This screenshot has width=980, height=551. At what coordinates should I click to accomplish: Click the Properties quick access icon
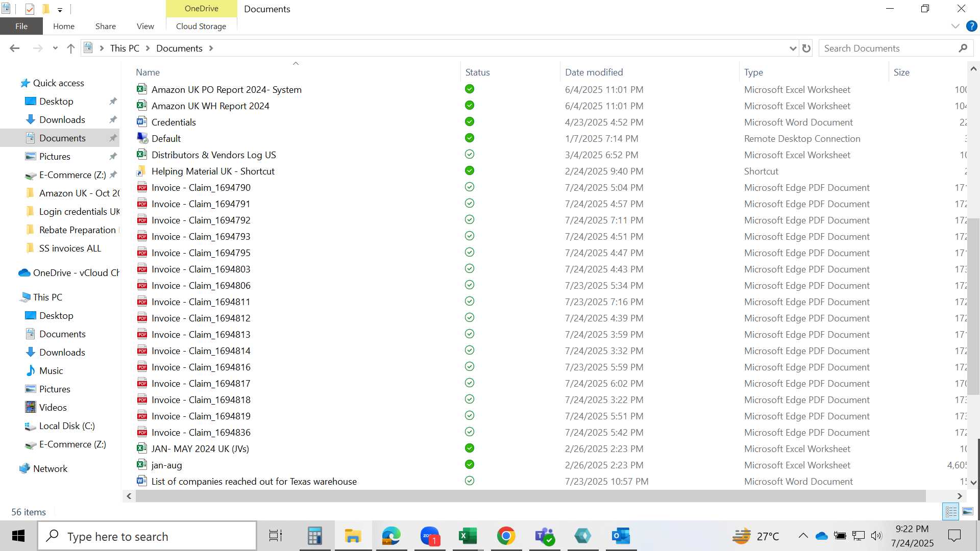click(x=30, y=9)
